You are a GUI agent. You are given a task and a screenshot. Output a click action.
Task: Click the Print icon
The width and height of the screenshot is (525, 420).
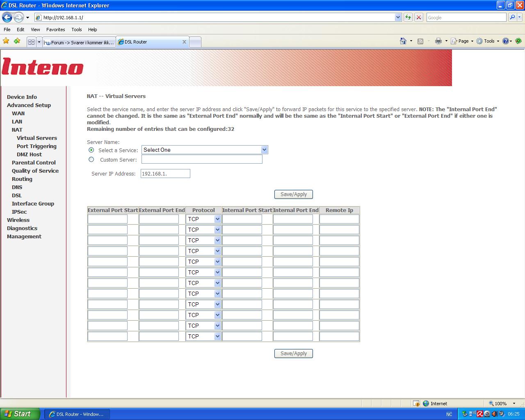[438, 41]
